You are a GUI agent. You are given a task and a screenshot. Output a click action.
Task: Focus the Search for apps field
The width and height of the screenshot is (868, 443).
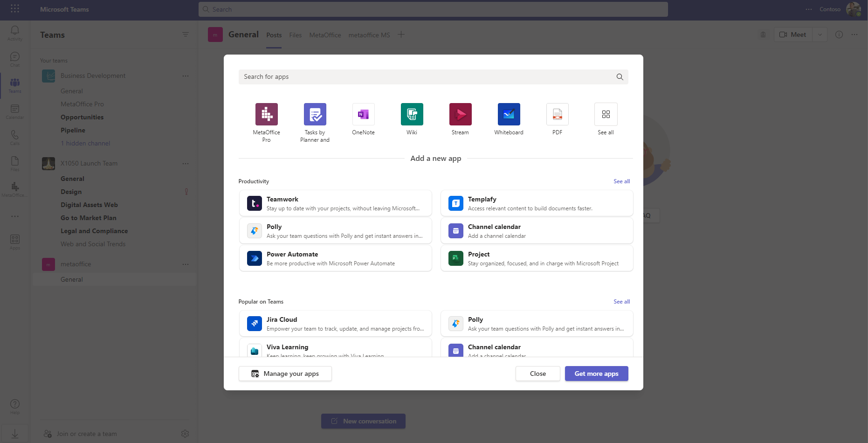[434, 77]
